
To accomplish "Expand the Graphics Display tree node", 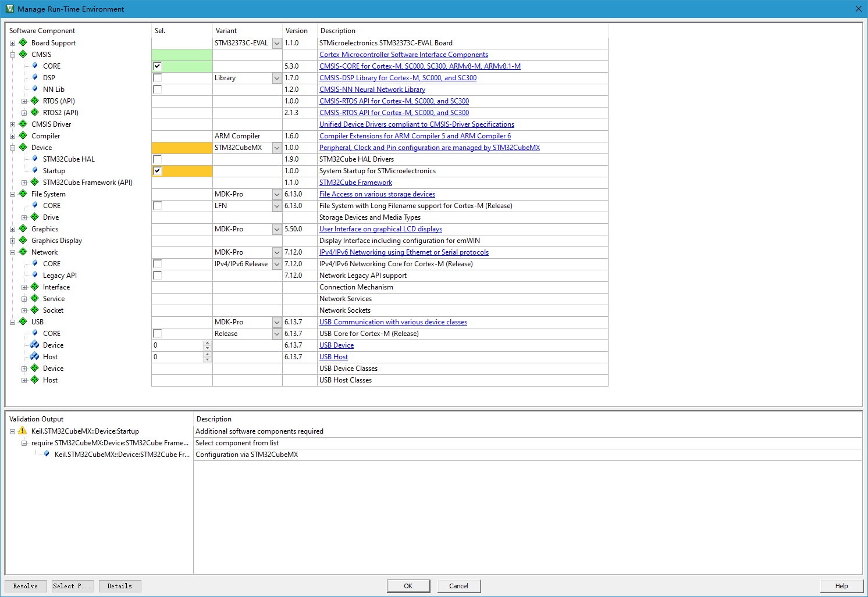I will (x=12, y=241).
